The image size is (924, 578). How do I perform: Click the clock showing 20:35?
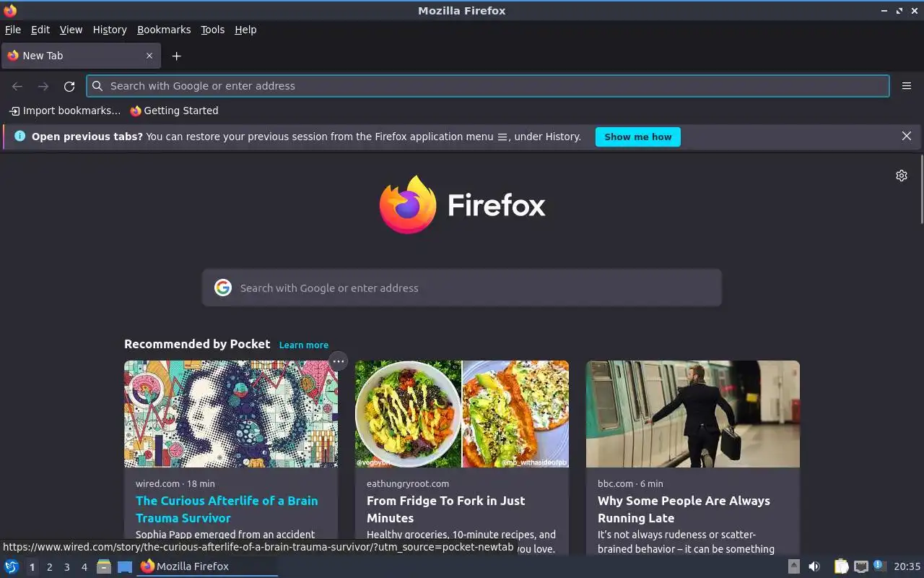click(x=907, y=566)
